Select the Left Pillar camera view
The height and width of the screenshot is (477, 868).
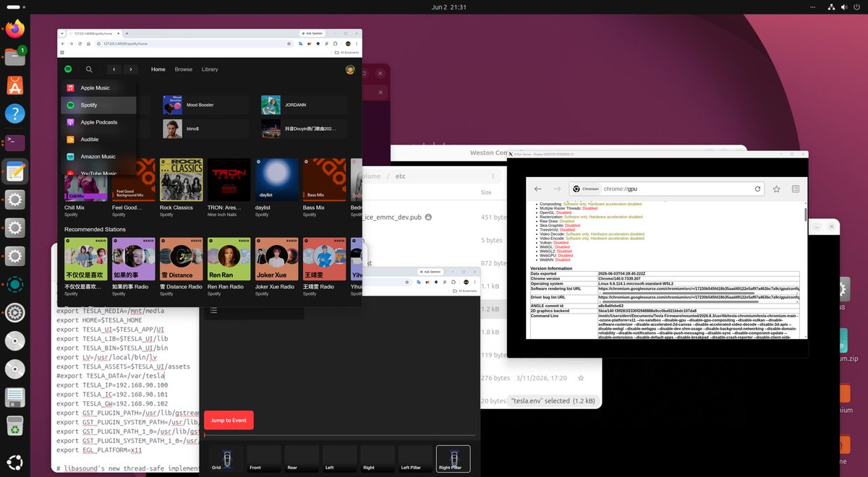click(414, 459)
